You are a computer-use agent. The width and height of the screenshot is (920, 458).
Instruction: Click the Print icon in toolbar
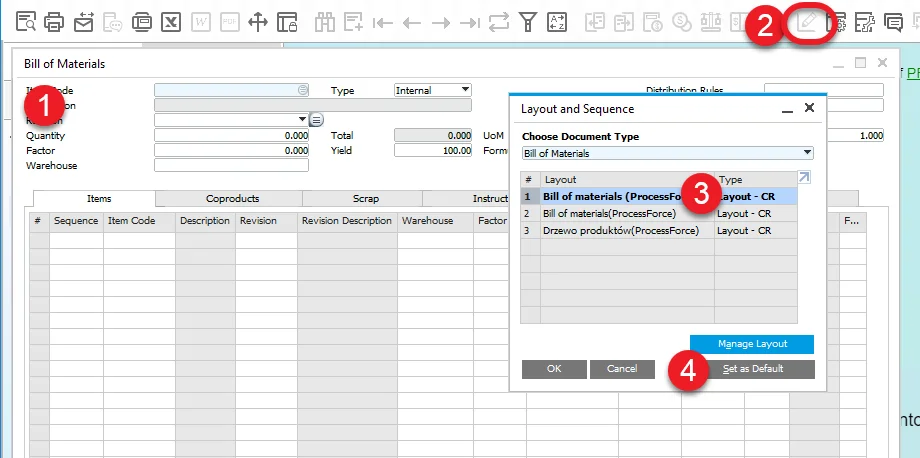coord(55,21)
